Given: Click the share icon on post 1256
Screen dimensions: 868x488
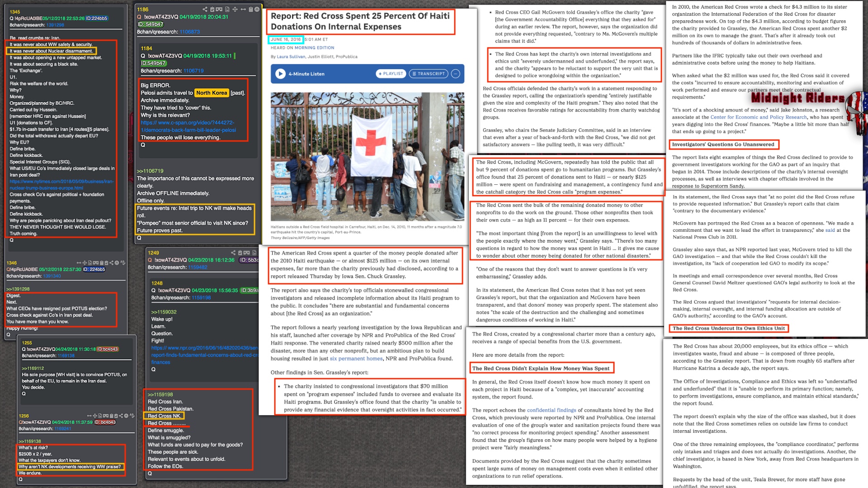Looking at the screenshot, I should coord(121,416).
